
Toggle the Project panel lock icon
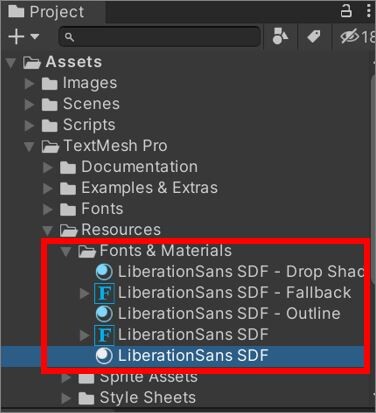346,11
